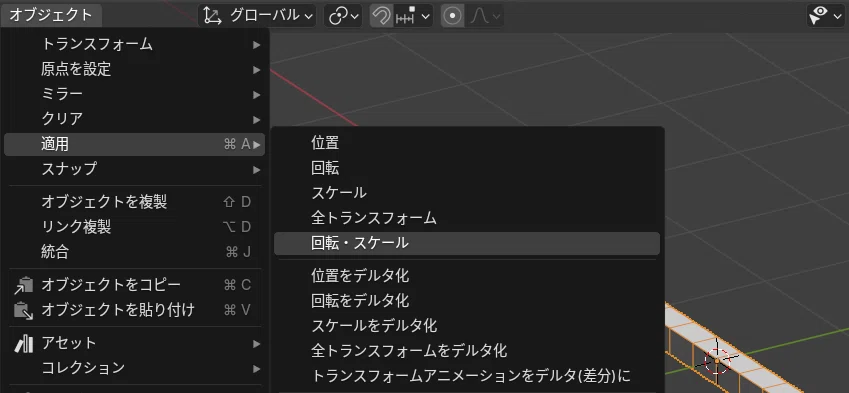
Task: Expand the ミラー submenu
Action: (x=134, y=94)
